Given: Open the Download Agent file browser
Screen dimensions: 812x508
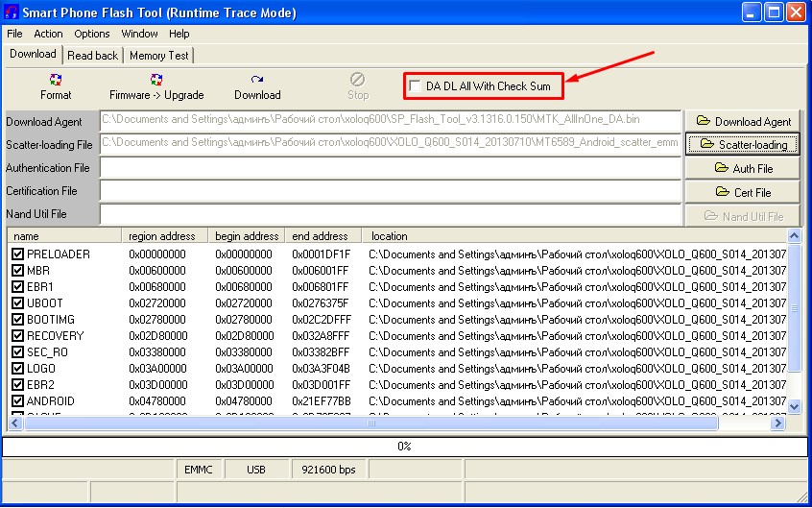Looking at the screenshot, I should 743,121.
